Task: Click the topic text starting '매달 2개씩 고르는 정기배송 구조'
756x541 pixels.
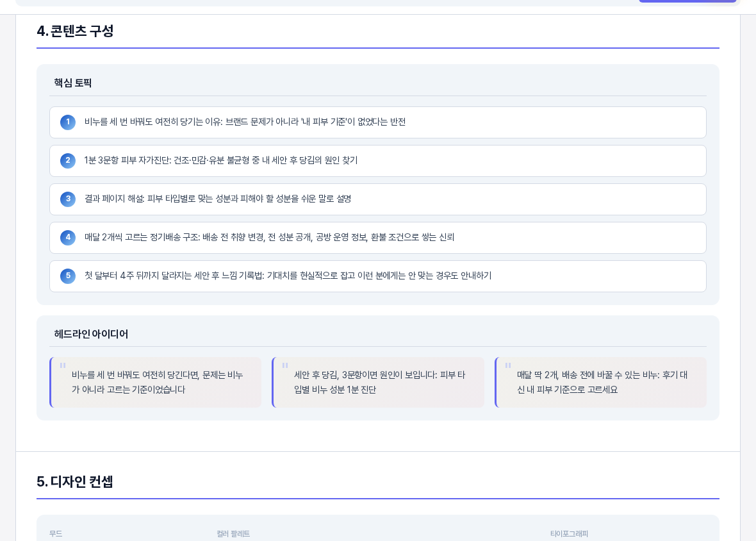Action: [x=269, y=237]
